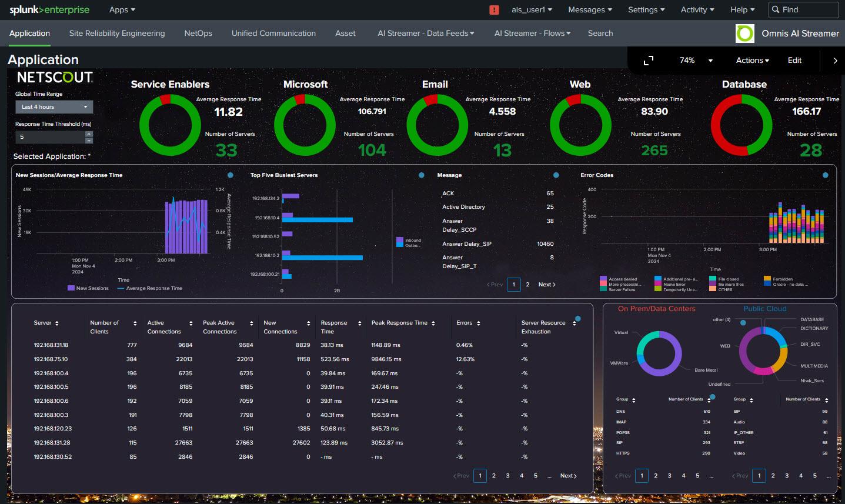Switch to NetOps tab
The height and width of the screenshot is (504, 845).
coord(198,34)
